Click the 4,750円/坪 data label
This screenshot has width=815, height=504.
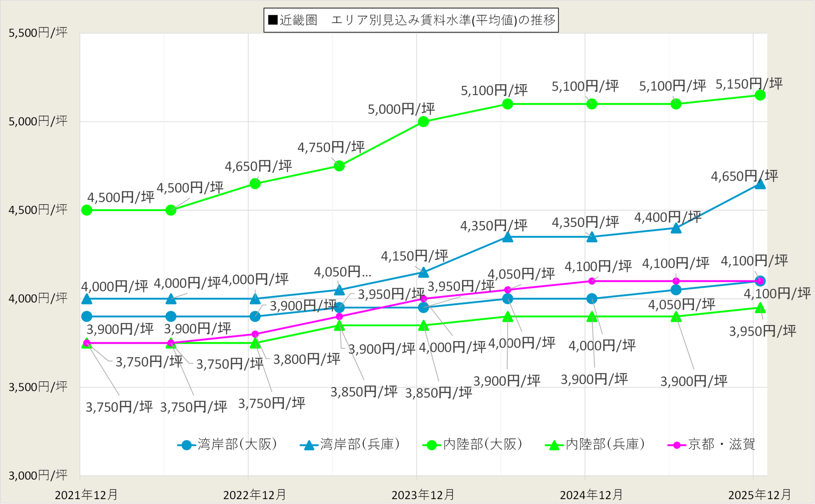[x=331, y=148]
